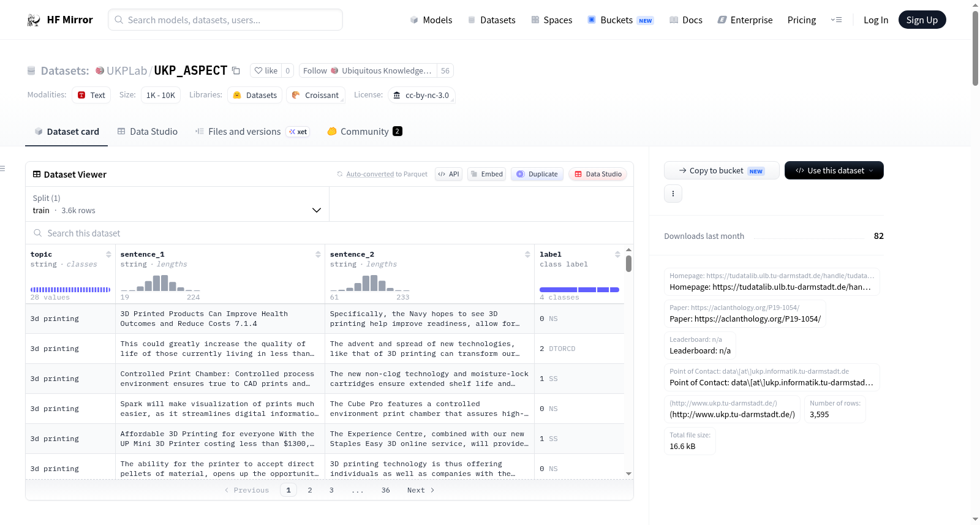
Task: Open the Datasets menu
Action: (492, 20)
